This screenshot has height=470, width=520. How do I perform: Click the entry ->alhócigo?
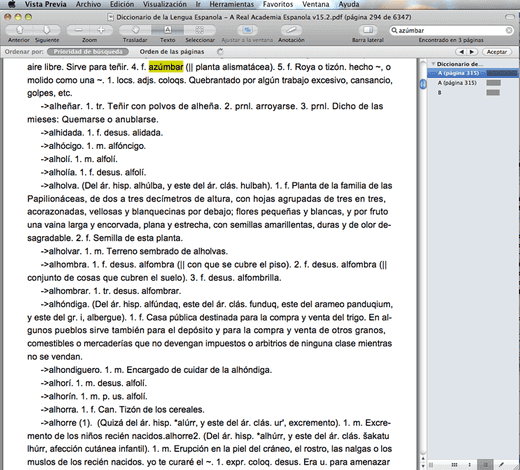(x=62, y=146)
